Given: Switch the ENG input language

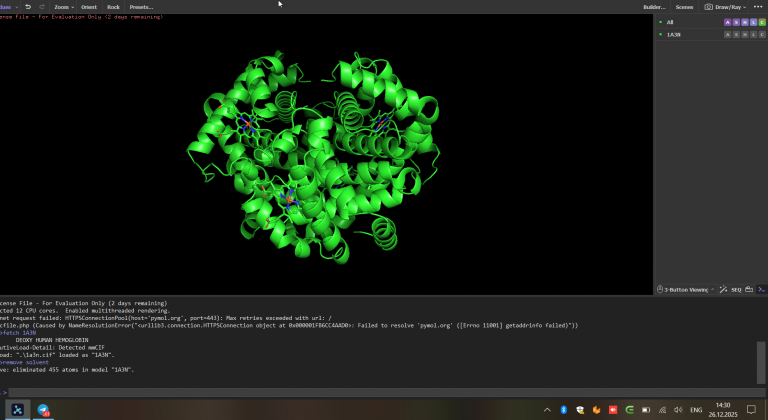Looking at the screenshot, I should point(696,410).
